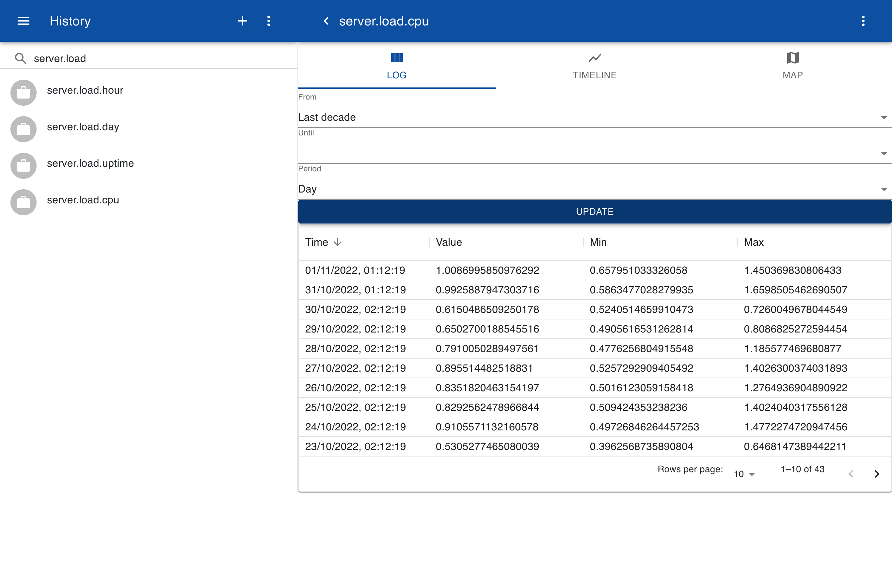Select server.load.cpu in the list
This screenshot has height=588, width=892.
149,202
